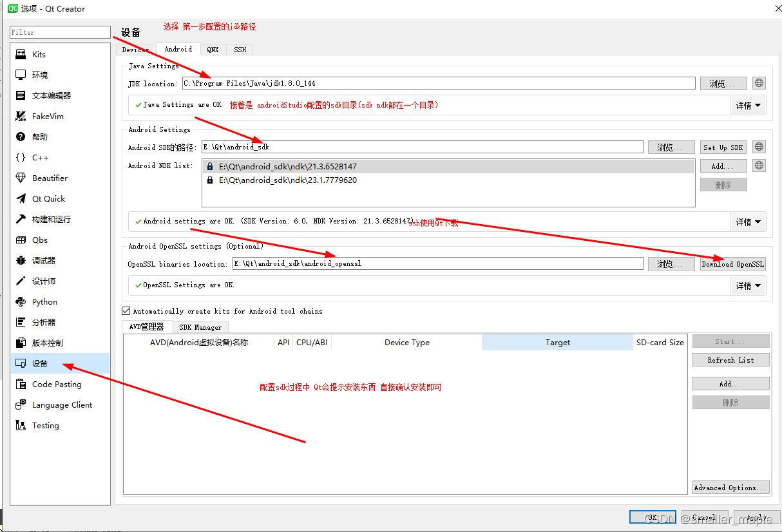Sort by AVD(Android虚拟设备)名称 column header
The width and height of the screenshot is (782, 532).
[198, 342]
